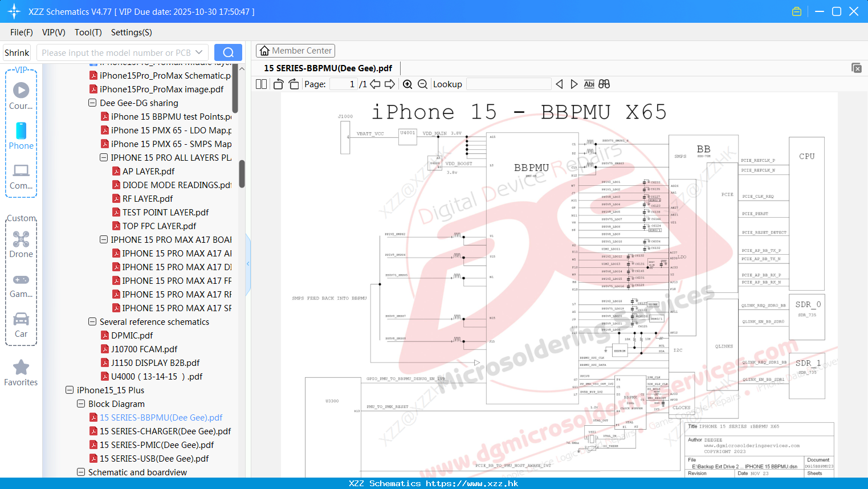This screenshot has width=868, height=489.
Task: Open iPhone15Pro_ProMax Schematic.pdf
Action: tap(160, 76)
